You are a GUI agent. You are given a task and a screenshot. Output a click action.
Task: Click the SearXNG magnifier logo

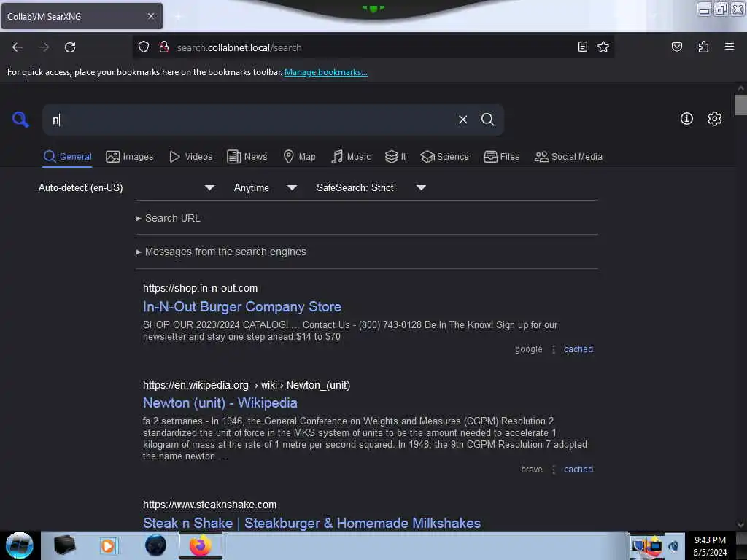click(x=20, y=119)
